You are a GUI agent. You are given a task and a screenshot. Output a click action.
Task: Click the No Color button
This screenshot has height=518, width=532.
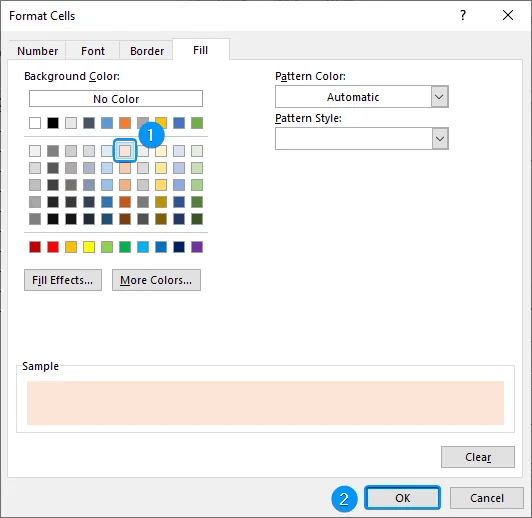pyautogui.click(x=116, y=99)
